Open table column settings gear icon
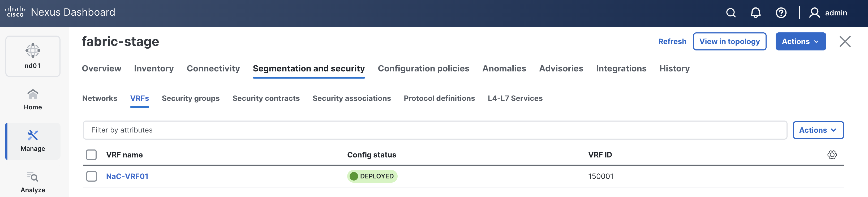This screenshot has width=868, height=197. [832, 155]
